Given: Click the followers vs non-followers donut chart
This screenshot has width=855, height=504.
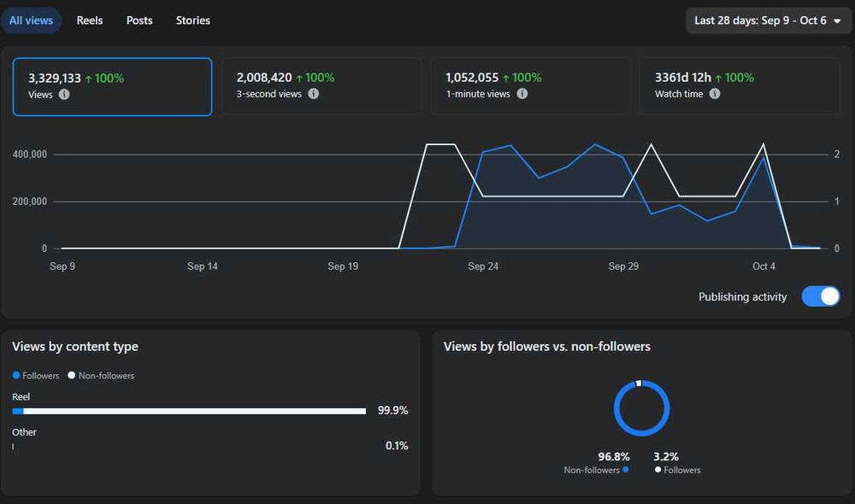Looking at the screenshot, I should pyautogui.click(x=642, y=408).
